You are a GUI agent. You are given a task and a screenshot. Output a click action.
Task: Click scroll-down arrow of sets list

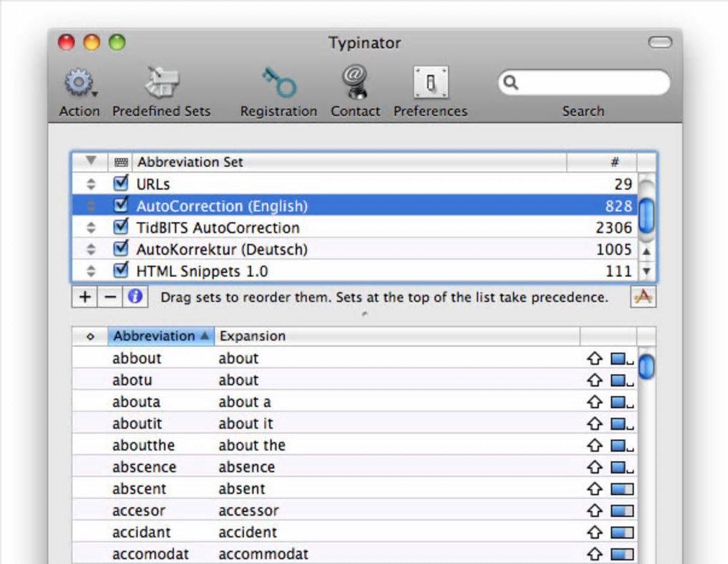pyautogui.click(x=647, y=271)
